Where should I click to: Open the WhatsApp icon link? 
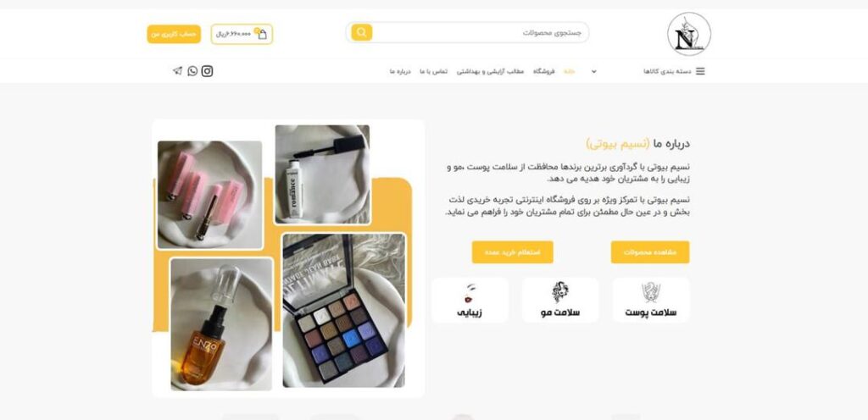pyautogui.click(x=192, y=71)
